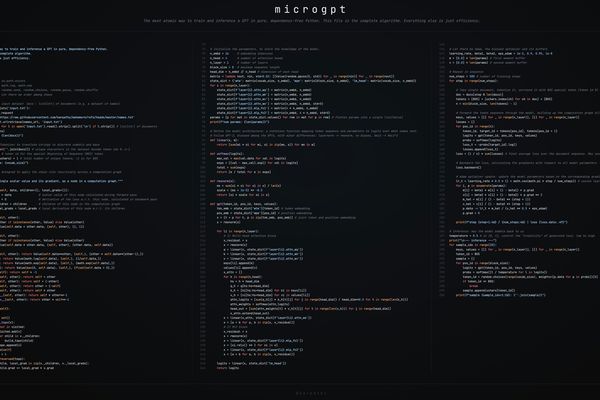The height and width of the screenshot is (400, 600).
Task: Click the 'print("--- inference ---")' line
Action: [x=472, y=240]
